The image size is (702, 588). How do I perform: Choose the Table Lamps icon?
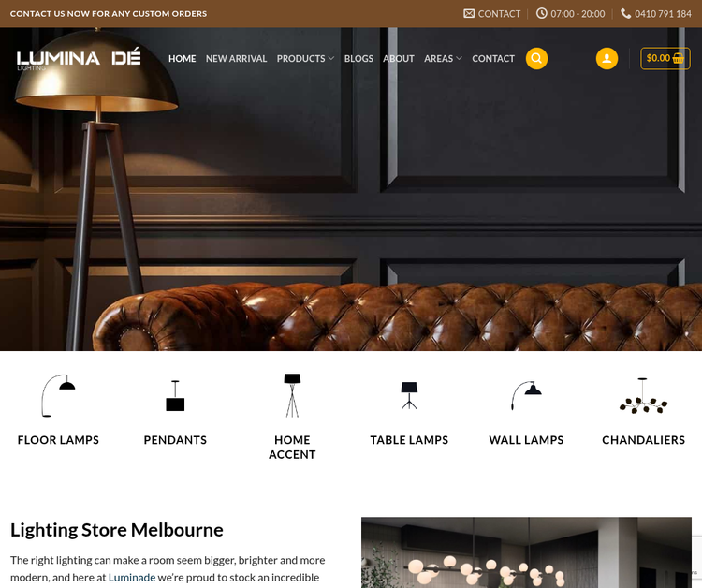(x=409, y=395)
